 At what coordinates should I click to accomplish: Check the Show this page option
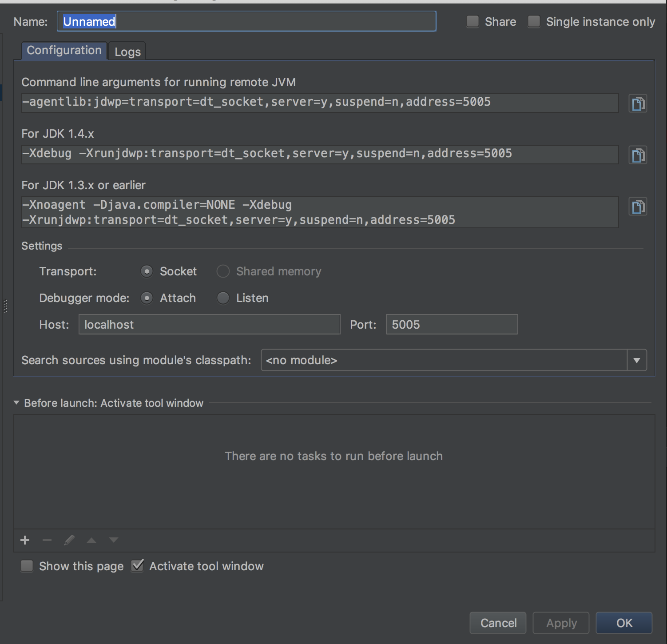tap(27, 566)
